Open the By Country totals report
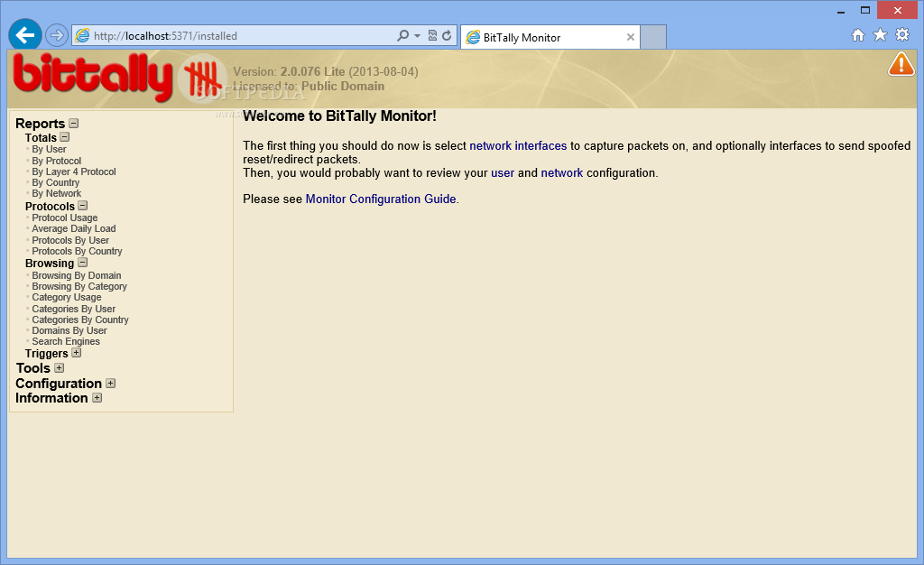The height and width of the screenshot is (565, 924). (55, 182)
